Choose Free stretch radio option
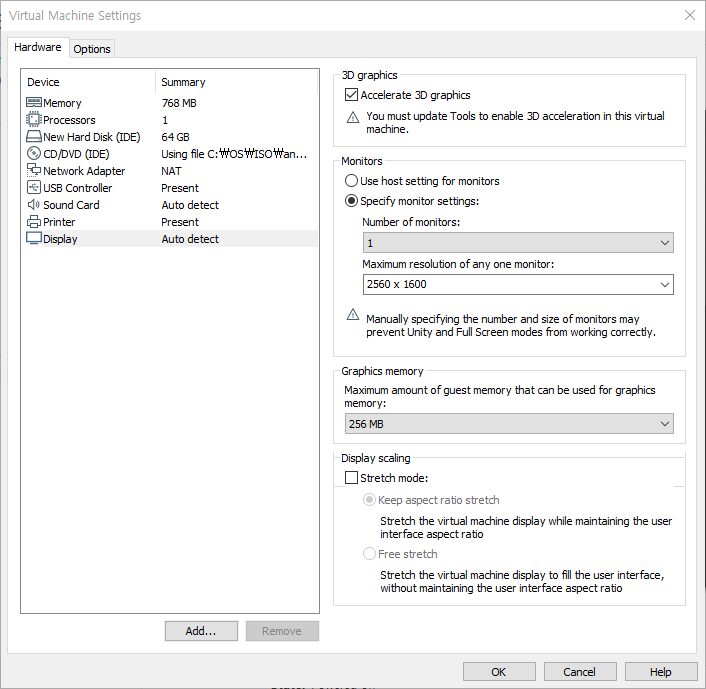Viewport: 706px width, 689px height. tap(369, 553)
